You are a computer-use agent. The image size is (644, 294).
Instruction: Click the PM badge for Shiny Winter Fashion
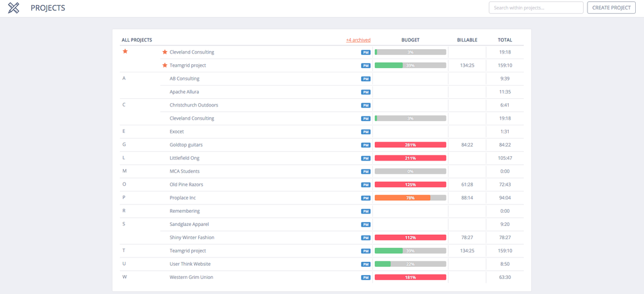click(x=365, y=238)
